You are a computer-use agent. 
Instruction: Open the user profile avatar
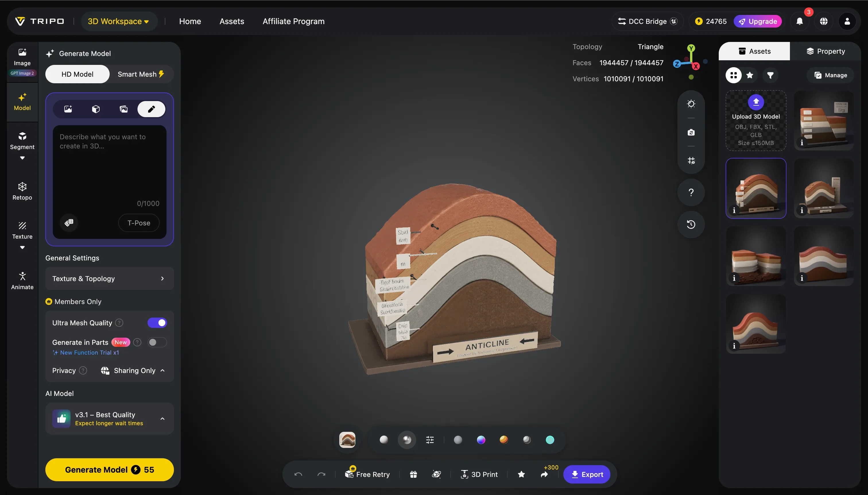[847, 21]
